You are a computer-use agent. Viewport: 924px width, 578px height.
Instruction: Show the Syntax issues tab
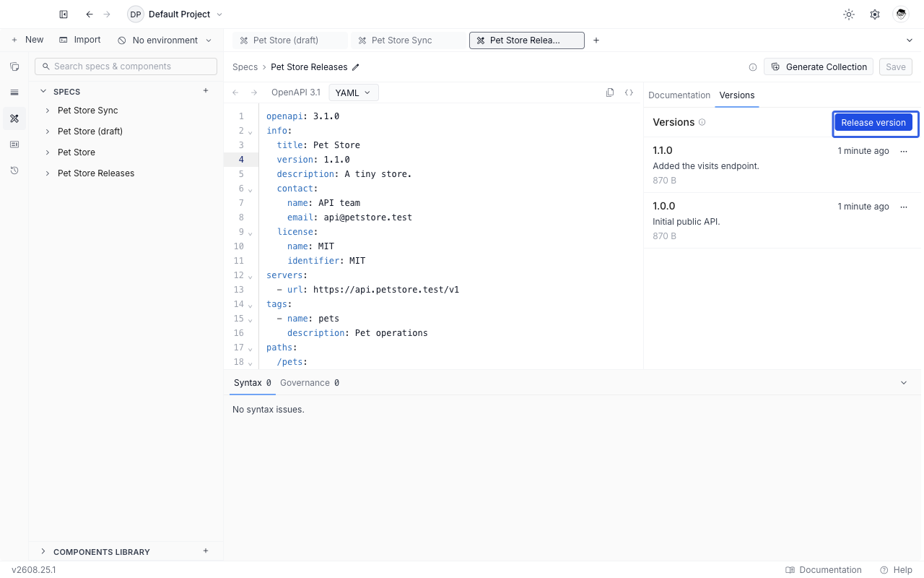253,383
